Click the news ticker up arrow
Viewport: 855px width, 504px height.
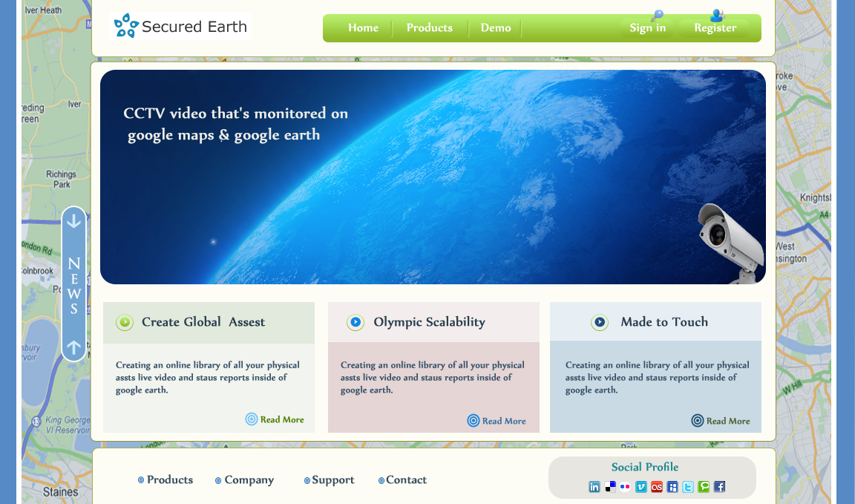[x=73, y=347]
